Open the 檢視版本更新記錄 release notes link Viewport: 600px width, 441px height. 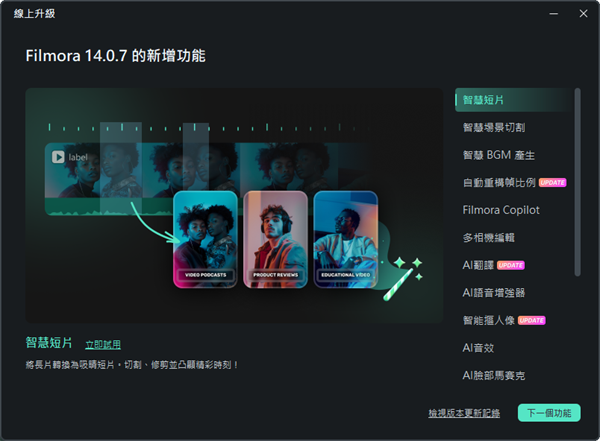[464, 413]
